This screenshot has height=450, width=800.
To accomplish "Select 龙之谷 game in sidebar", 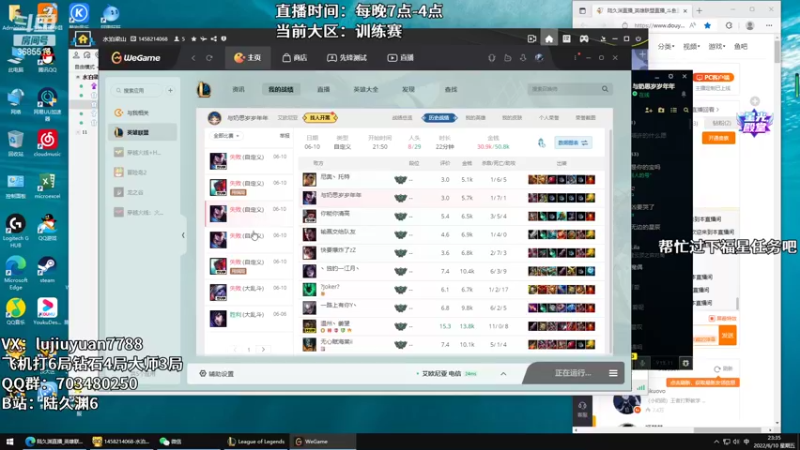I will coord(142,192).
